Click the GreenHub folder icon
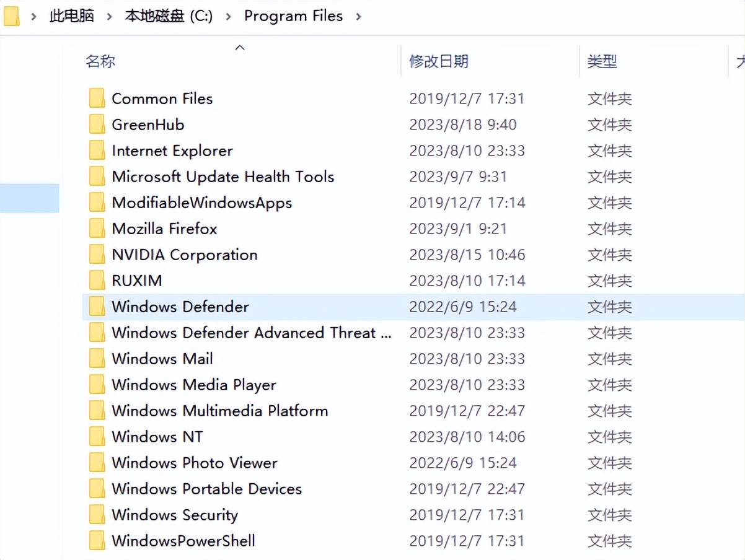The height and width of the screenshot is (560, 745). click(97, 125)
